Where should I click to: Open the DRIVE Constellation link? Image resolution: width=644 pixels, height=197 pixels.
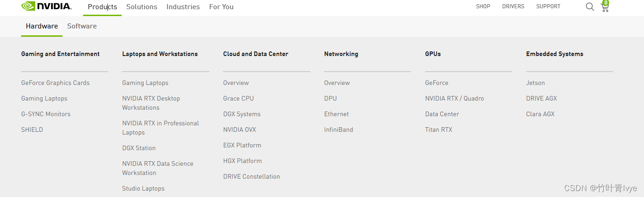coord(252,177)
